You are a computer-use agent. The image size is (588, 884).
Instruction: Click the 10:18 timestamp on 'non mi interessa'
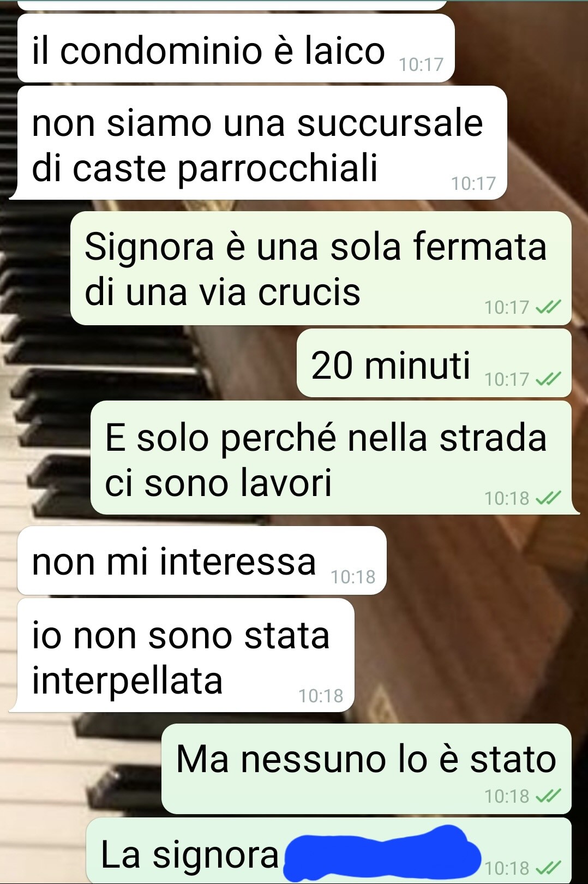click(x=353, y=577)
